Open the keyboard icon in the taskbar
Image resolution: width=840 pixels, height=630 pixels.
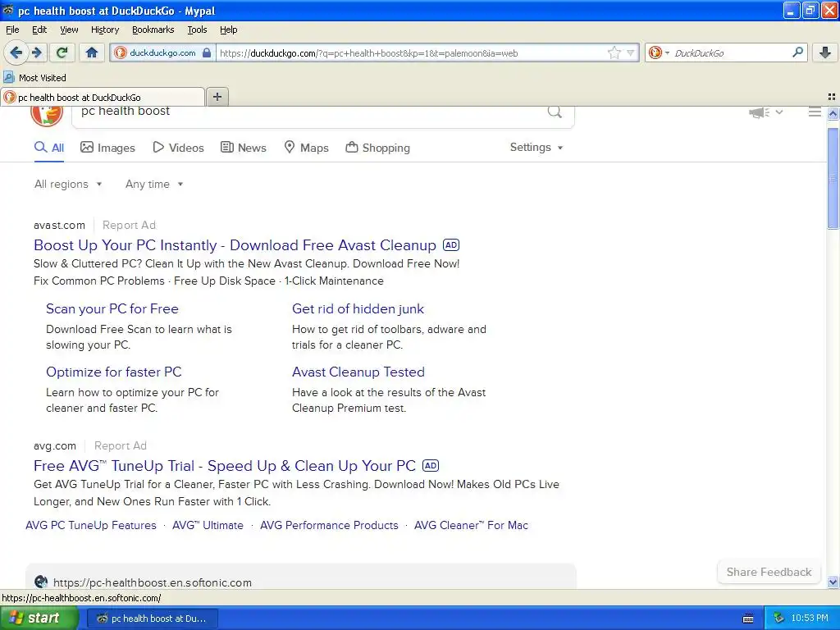748,619
